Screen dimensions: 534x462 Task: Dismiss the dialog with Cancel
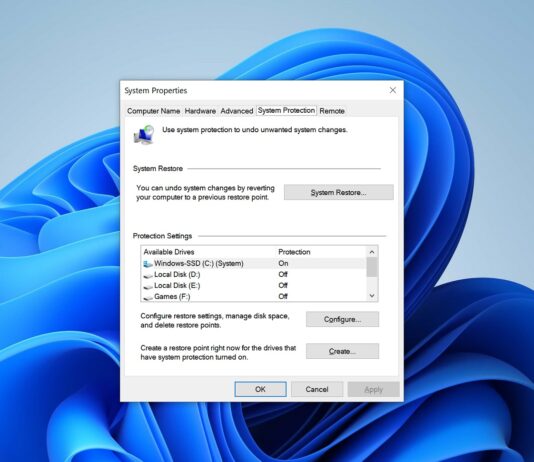coord(317,389)
